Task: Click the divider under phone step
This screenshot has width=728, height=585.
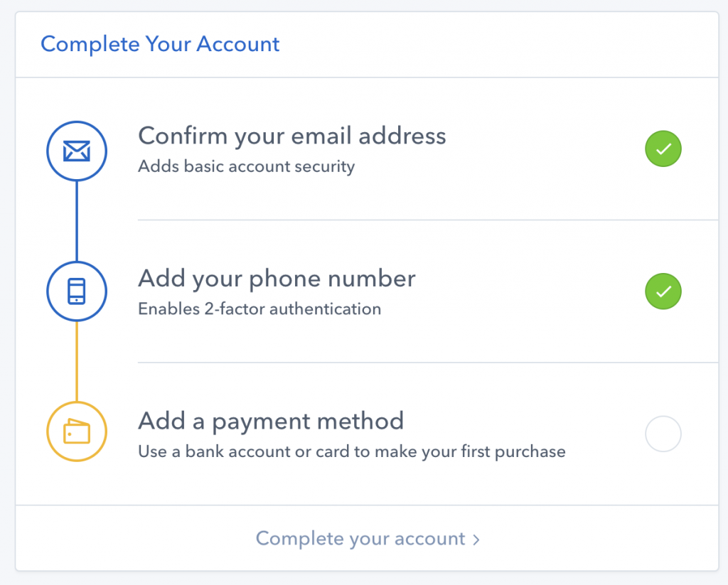Action: (x=428, y=363)
